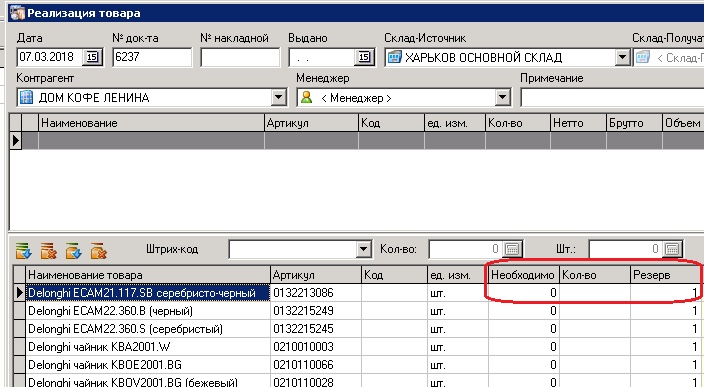Click the building icon next to ДОМ КОФЕ ЛЕНИНА
704x387 pixels.
tap(26, 97)
